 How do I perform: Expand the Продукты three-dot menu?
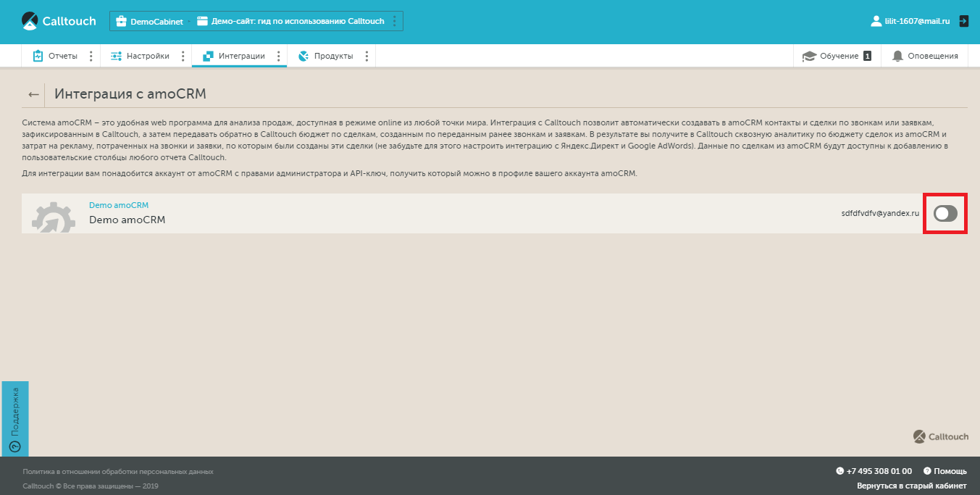(367, 56)
